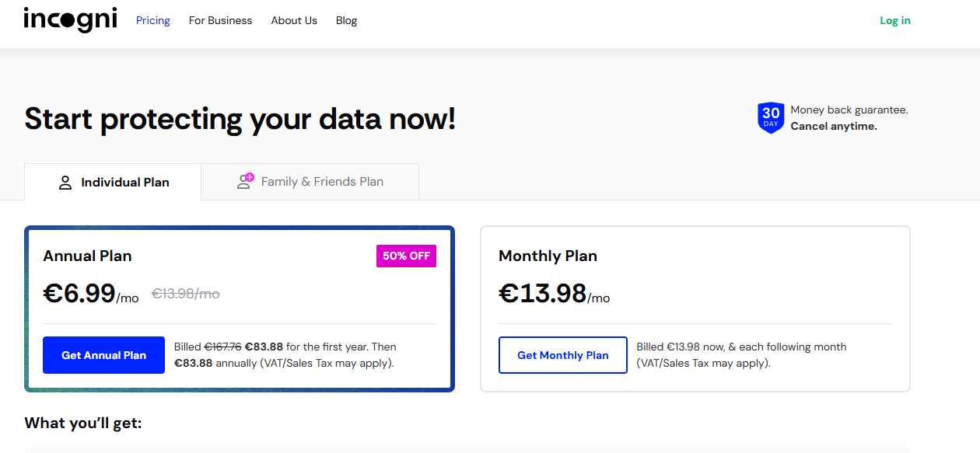Image resolution: width=980 pixels, height=453 pixels.
Task: Select the Individual Plan tab
Action: 113,182
